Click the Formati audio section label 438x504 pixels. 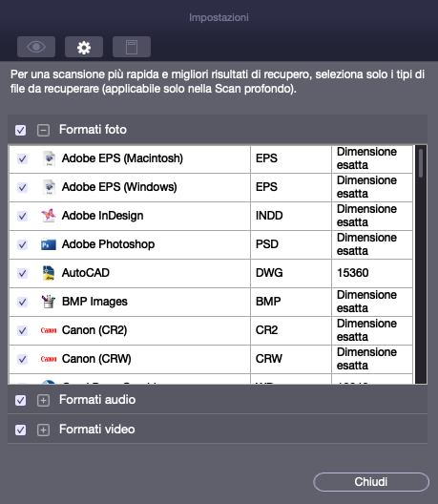pos(97,400)
